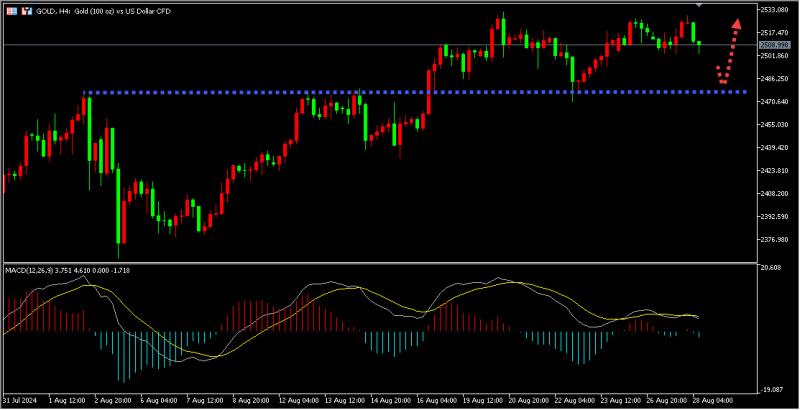Viewport: 800px width, 410px height.
Task: Select the GOLD, H4 chart title text
Action: (103, 11)
